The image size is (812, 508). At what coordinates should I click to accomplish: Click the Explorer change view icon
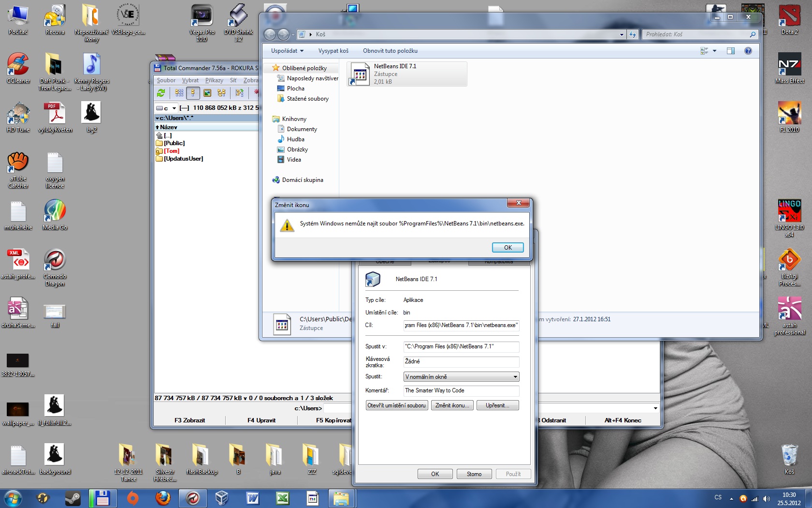click(x=704, y=51)
